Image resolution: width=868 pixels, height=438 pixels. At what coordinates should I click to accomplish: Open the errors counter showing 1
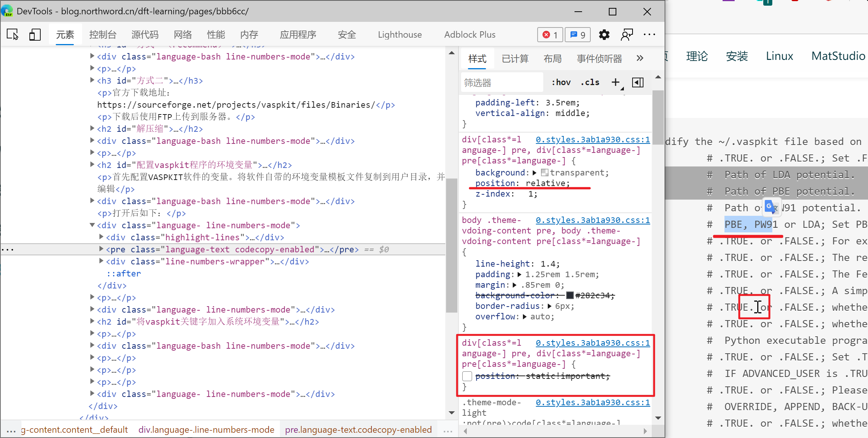[x=550, y=34]
